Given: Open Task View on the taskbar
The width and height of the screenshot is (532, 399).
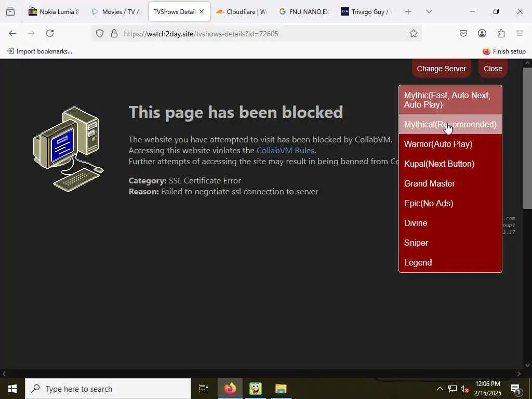Looking at the screenshot, I should pos(204,389).
